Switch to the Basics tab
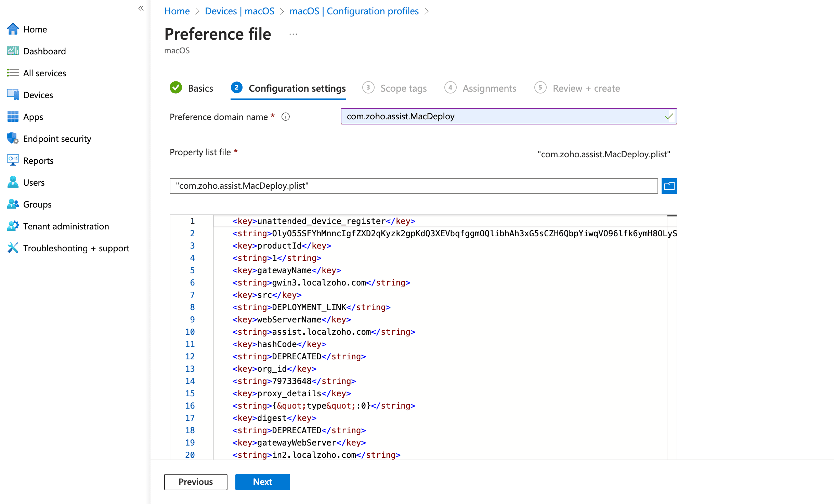This screenshot has height=504, width=834. 200,88
